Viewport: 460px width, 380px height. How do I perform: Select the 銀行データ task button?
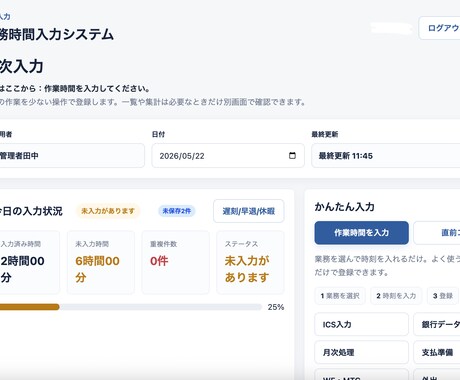point(437,324)
